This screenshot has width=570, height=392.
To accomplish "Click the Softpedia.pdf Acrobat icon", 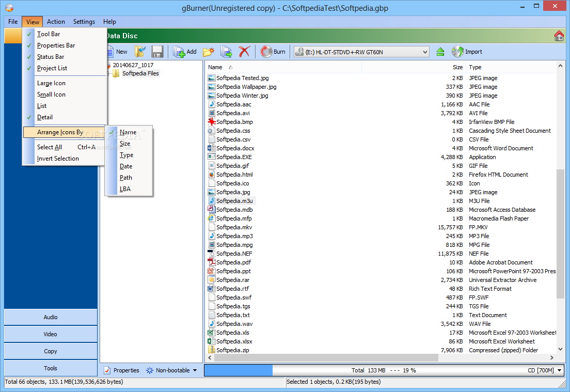I will 212,262.
